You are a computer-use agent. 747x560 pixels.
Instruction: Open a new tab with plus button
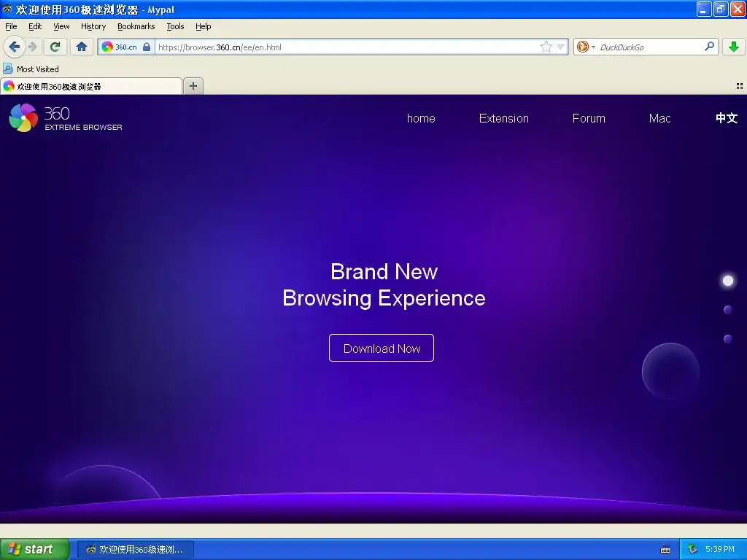pyautogui.click(x=193, y=86)
